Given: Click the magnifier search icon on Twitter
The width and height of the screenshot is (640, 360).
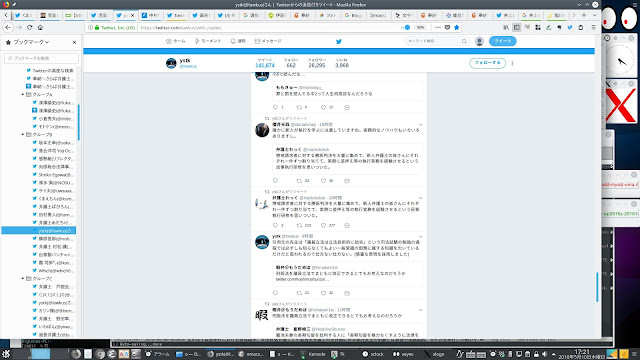Looking at the screenshot, I should (x=464, y=41).
